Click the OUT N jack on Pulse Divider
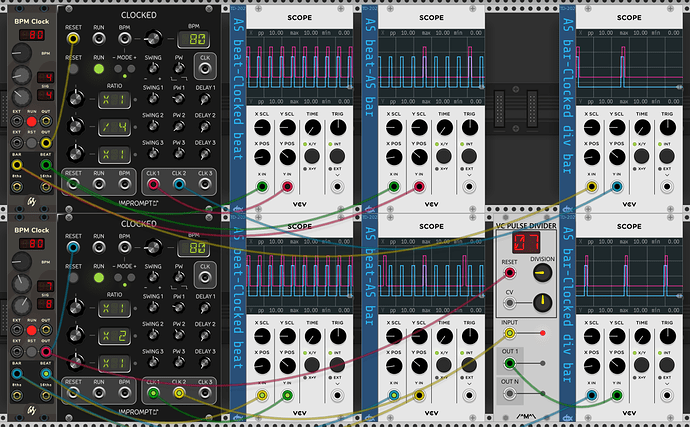This screenshot has width=690, height=427. [510, 393]
